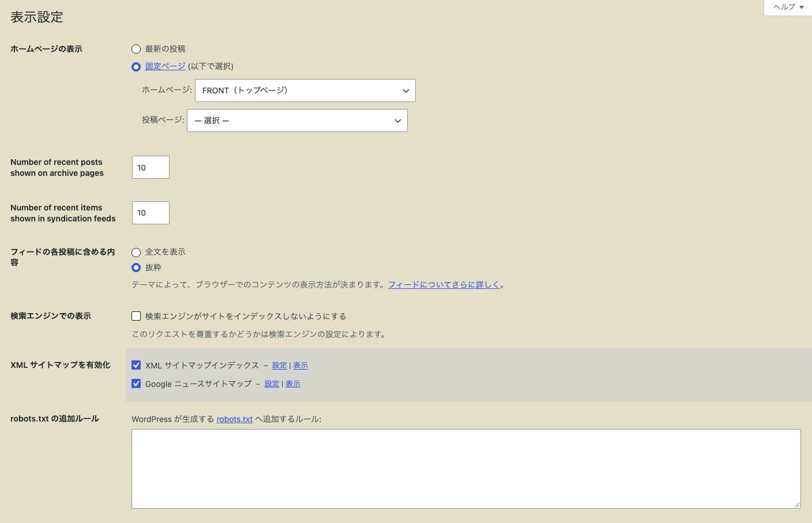Click the ホームページの表示 section label
The width and height of the screenshot is (812, 523).
46,49
